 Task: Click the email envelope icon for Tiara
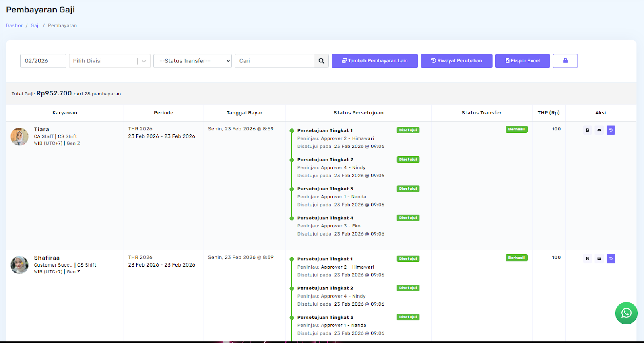[x=599, y=130]
